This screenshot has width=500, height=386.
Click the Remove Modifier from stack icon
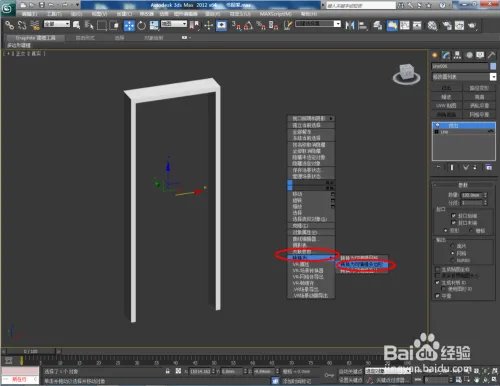tap(475, 167)
